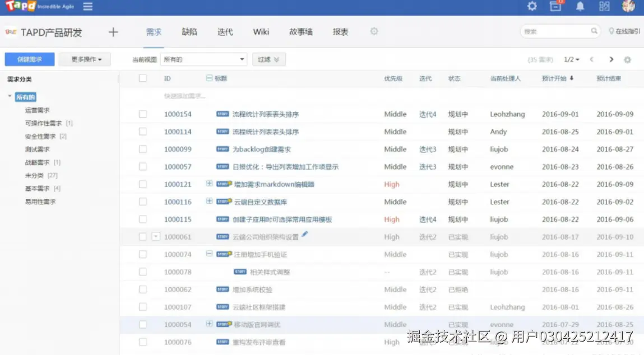Expand the 过滤 filter panel
The width and height of the screenshot is (644, 355).
point(268,59)
